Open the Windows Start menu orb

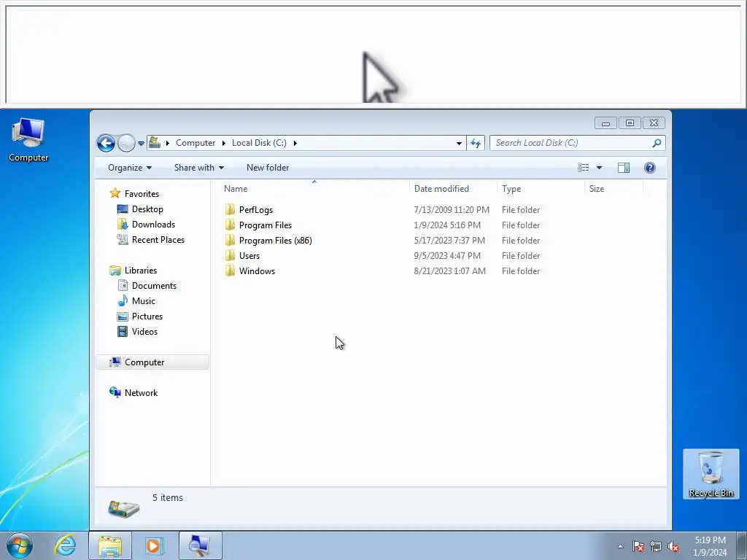click(x=19, y=545)
